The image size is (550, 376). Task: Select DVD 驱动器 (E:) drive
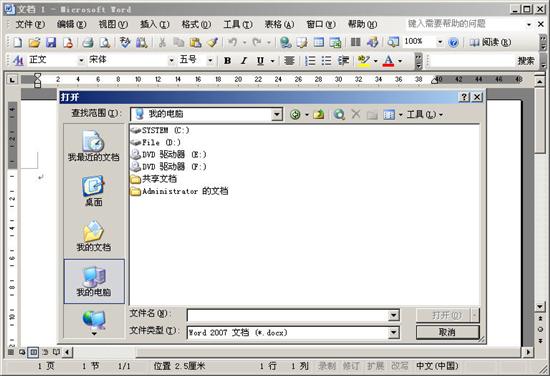(x=168, y=154)
